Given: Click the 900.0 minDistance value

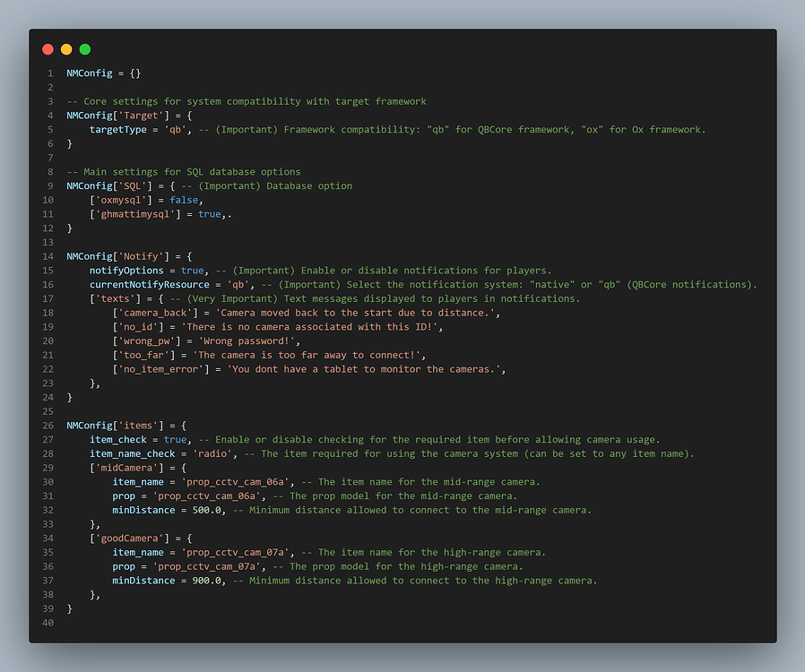Looking at the screenshot, I should [x=207, y=581].
